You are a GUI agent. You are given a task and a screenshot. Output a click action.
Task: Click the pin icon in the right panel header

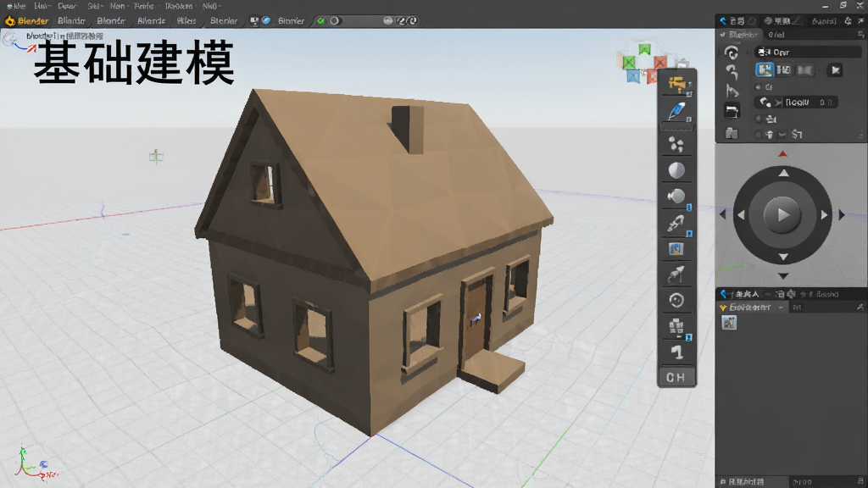pyautogui.click(x=860, y=21)
